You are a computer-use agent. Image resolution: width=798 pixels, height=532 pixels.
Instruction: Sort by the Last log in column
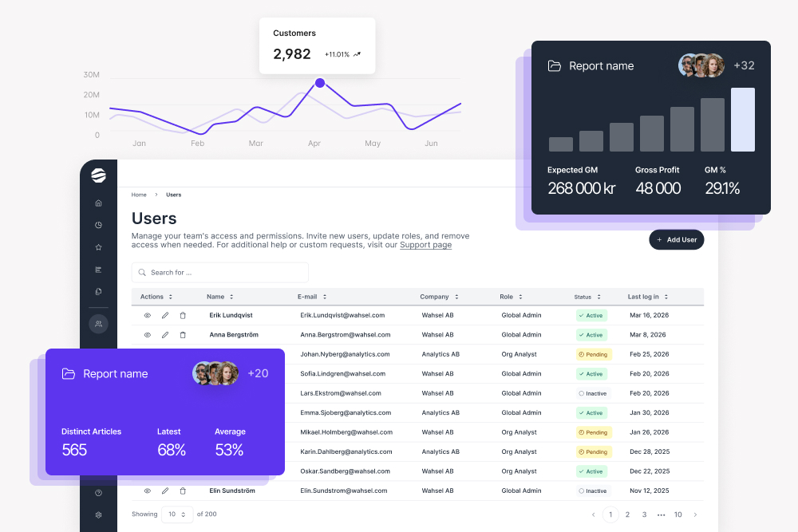[x=647, y=297]
